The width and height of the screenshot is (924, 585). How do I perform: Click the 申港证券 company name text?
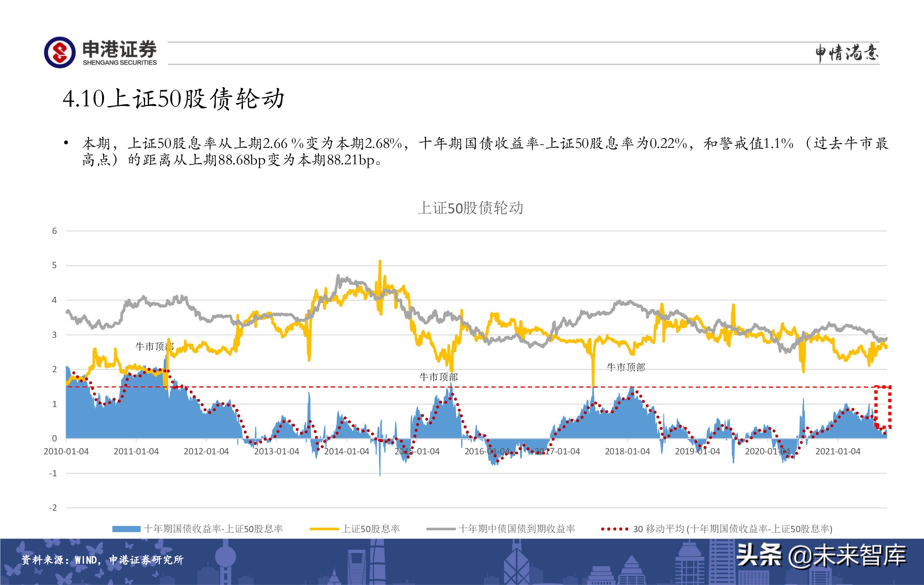click(x=119, y=49)
